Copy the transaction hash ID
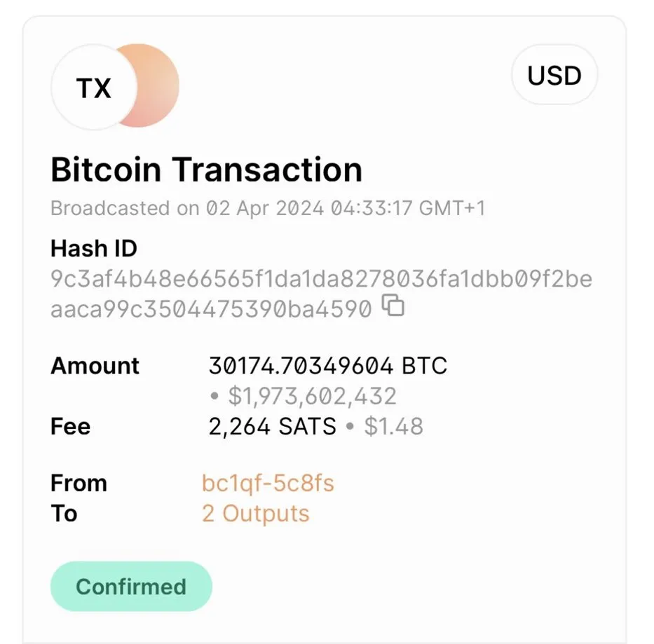 click(395, 306)
